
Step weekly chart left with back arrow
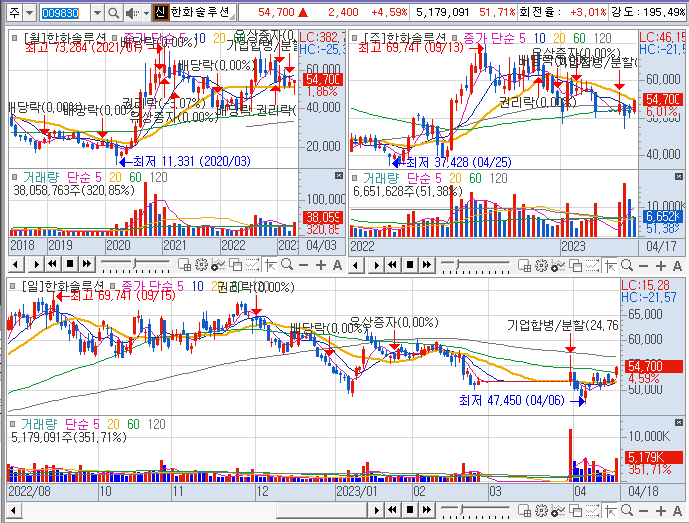(356, 265)
